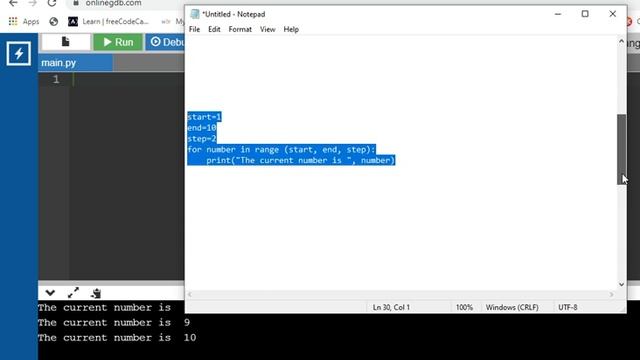The width and height of the screenshot is (640, 360).
Task: Reload the browser page
Action: click(52, 3)
